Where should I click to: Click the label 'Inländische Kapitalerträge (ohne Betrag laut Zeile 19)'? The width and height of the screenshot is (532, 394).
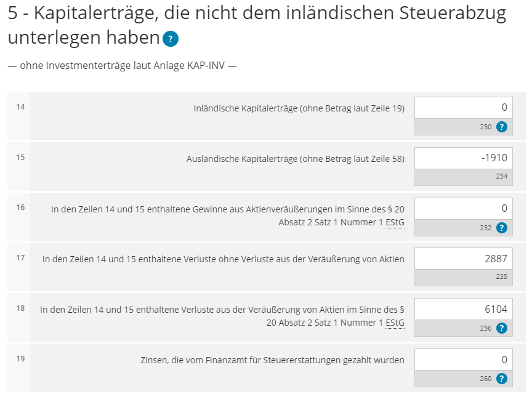[x=299, y=108]
